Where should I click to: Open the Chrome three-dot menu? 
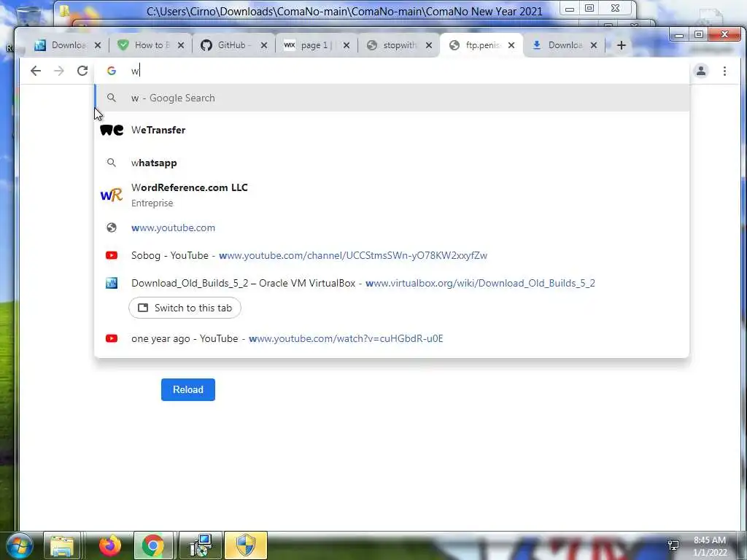coord(724,71)
